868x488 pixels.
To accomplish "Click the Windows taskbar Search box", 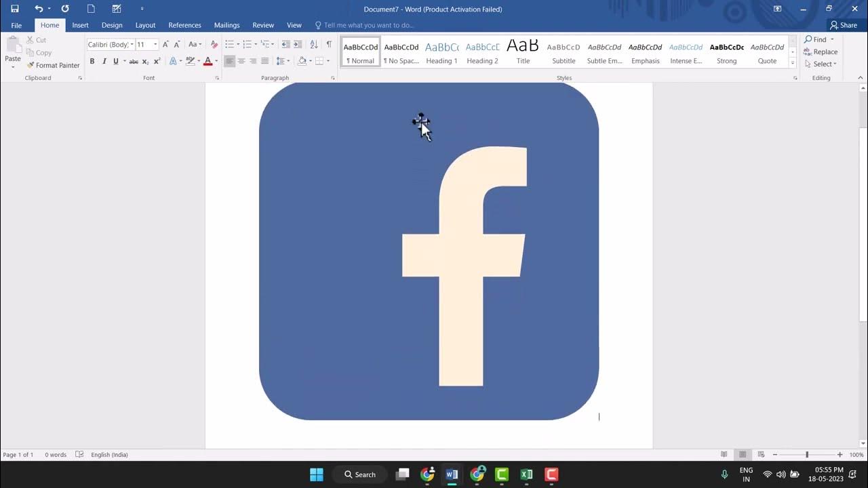I will tap(359, 474).
